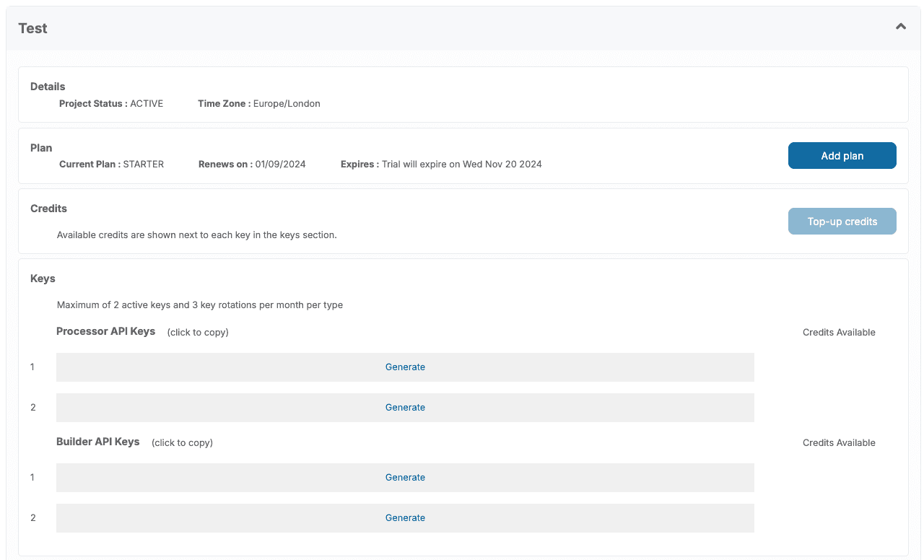The image size is (924, 560).
Task: Generate the first Builder API key
Action: [405, 478]
